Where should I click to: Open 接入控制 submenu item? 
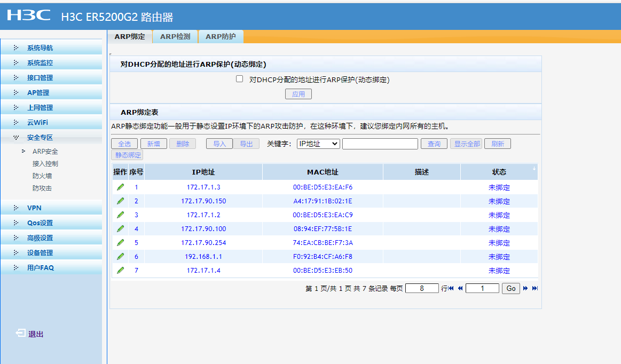[x=45, y=163]
